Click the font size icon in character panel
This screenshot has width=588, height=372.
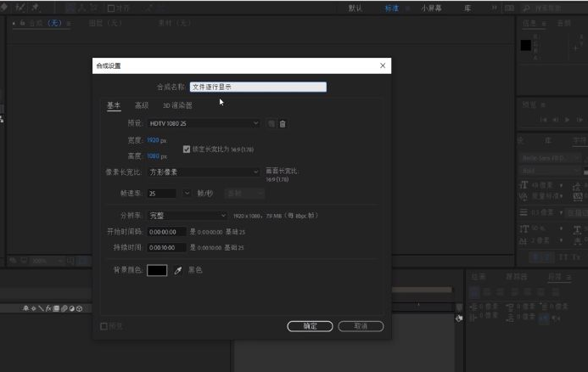point(524,185)
